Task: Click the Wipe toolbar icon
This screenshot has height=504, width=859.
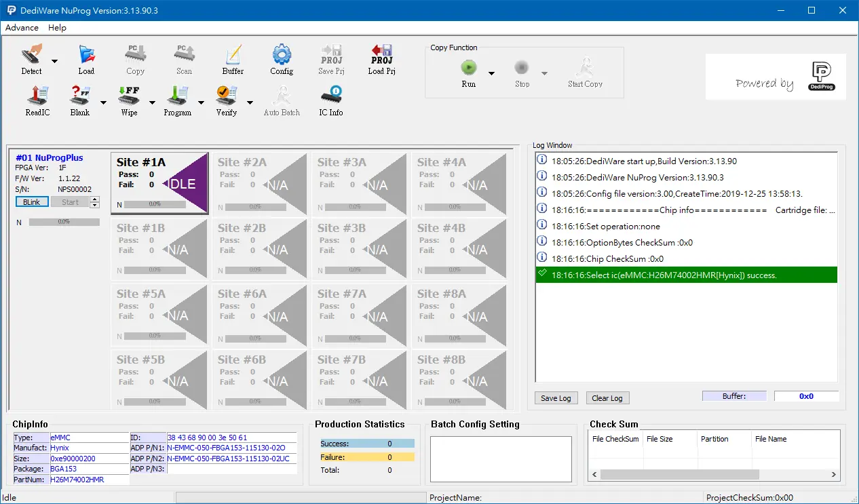Action: pyautogui.click(x=129, y=97)
